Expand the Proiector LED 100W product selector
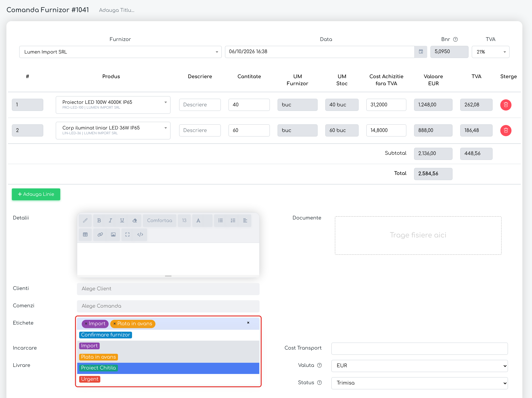 coord(113,105)
